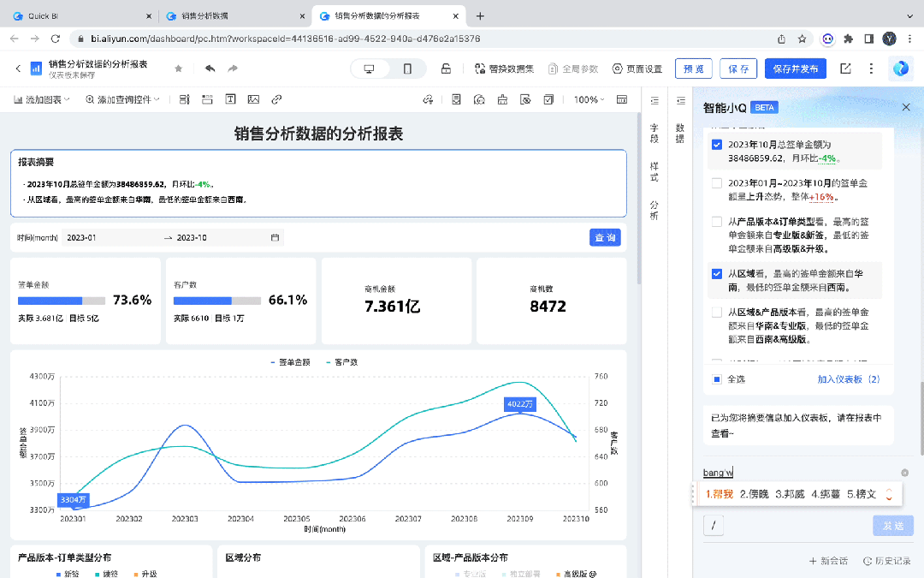Insert a text box widget
924x578 pixels.
pyautogui.click(x=230, y=99)
